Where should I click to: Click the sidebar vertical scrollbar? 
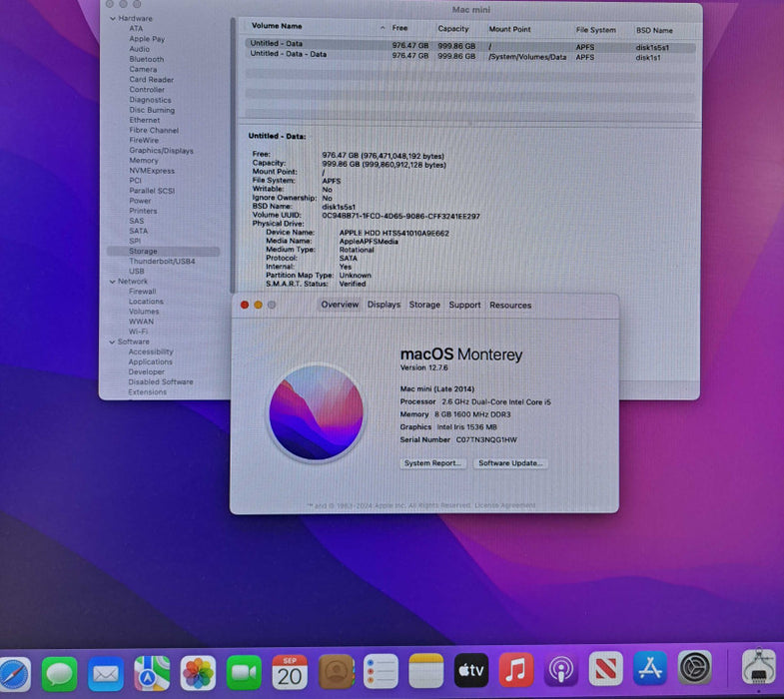[x=233, y=155]
